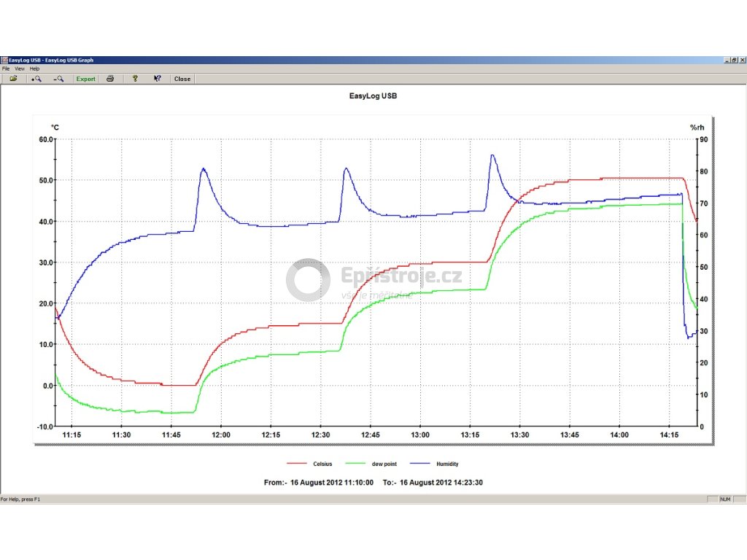
Task: Open the View menu
Action: point(20,69)
